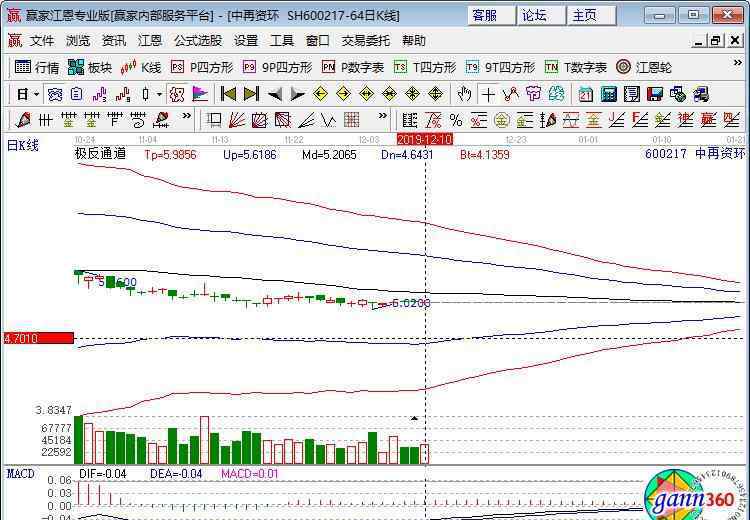Expand the drawing-lines toolbar overflow chevron

[187, 115]
